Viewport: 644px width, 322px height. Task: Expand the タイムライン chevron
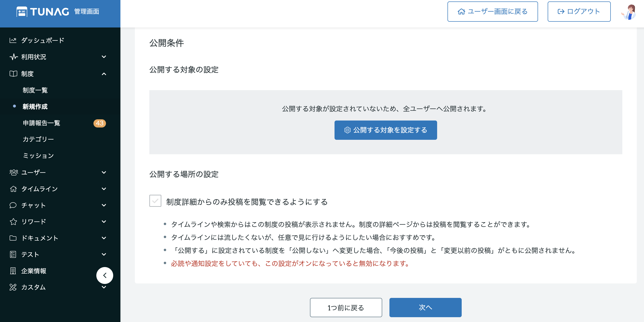point(104,189)
